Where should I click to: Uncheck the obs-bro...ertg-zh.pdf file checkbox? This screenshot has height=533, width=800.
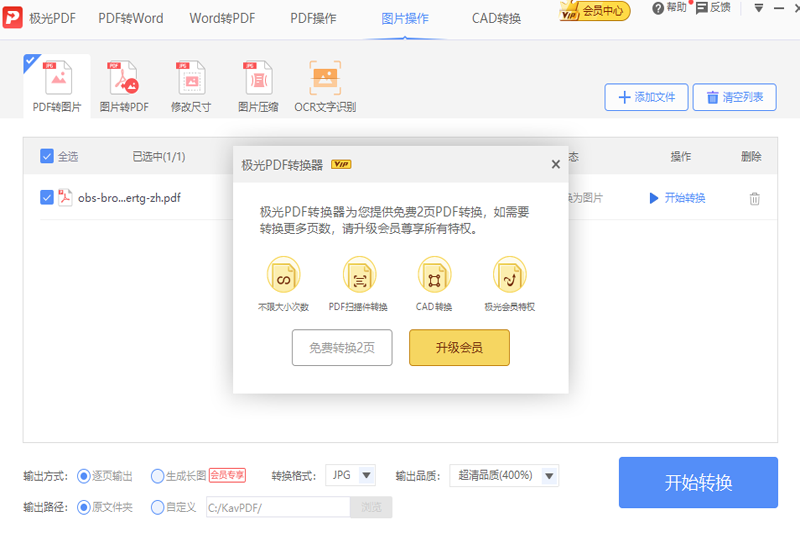47,198
